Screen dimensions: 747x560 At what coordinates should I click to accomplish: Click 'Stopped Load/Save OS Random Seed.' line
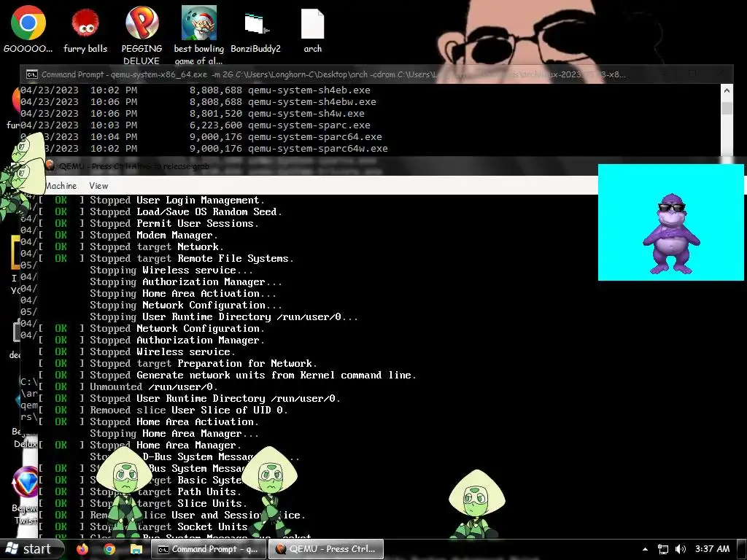(x=160, y=212)
